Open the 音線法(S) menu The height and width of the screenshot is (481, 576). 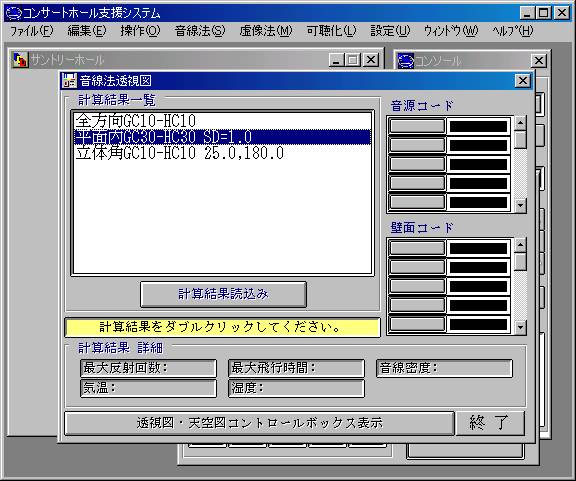200,31
